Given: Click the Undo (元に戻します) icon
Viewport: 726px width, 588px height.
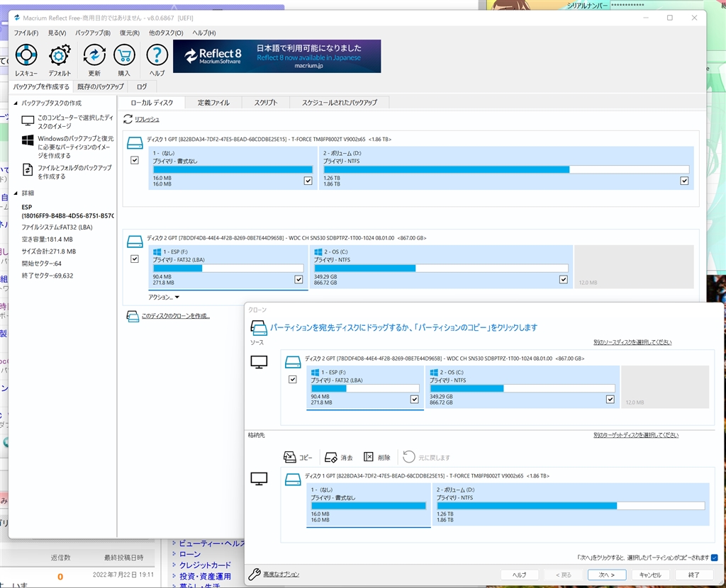Looking at the screenshot, I should point(409,457).
